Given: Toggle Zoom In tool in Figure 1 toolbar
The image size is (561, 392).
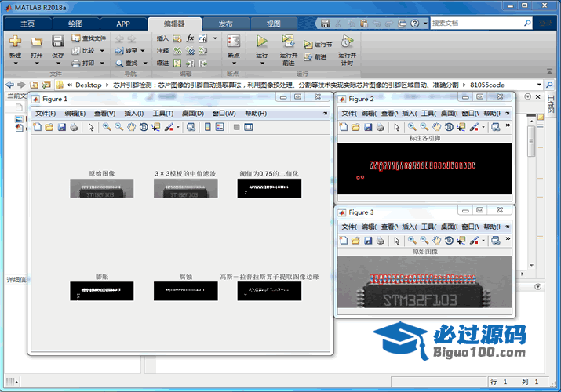Looking at the screenshot, I should pos(107,127).
